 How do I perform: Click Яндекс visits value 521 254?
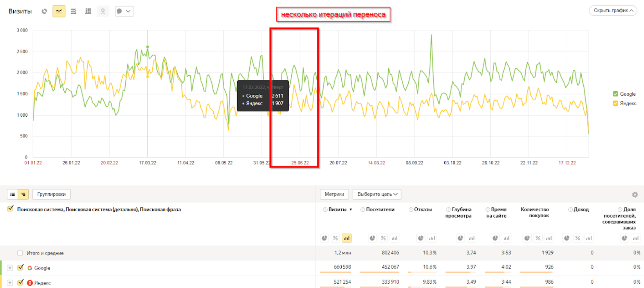pyautogui.click(x=342, y=282)
